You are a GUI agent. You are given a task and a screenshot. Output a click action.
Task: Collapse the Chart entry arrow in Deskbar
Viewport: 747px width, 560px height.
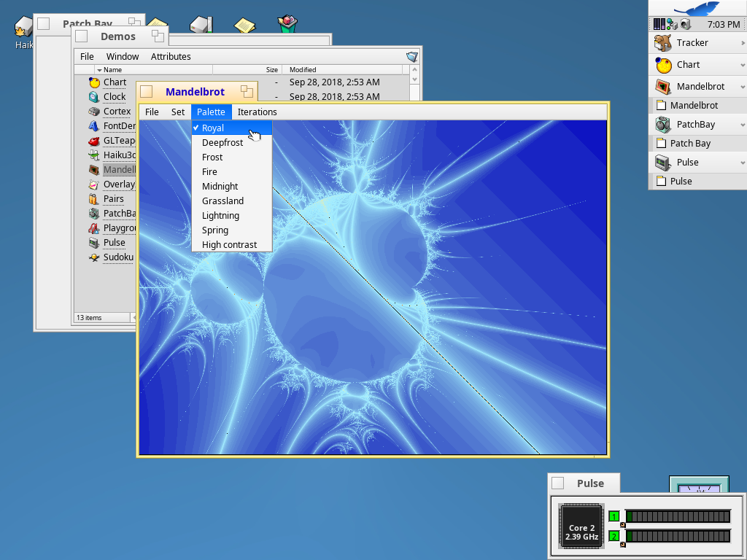(743, 65)
